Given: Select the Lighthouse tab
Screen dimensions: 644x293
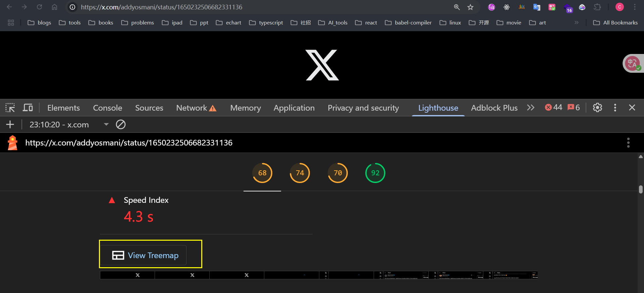Looking at the screenshot, I should tap(438, 108).
